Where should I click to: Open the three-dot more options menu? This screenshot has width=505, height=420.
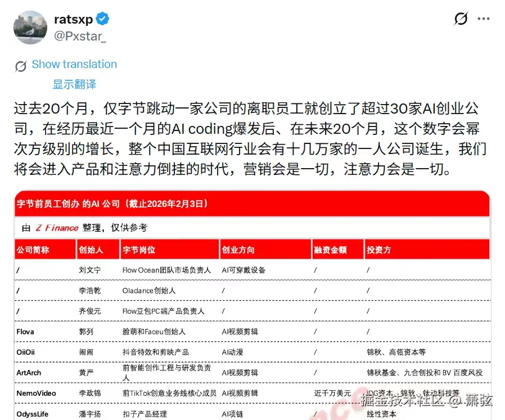[484, 19]
